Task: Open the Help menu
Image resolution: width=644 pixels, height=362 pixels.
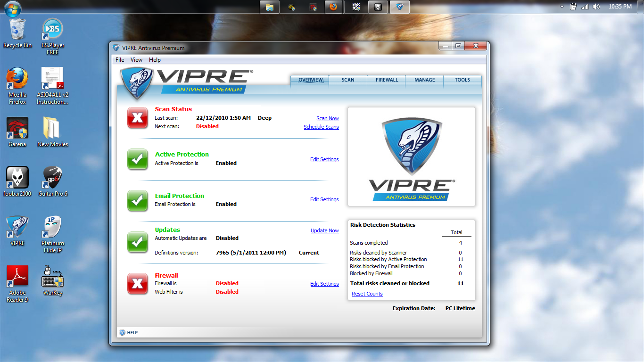Action: tap(155, 60)
